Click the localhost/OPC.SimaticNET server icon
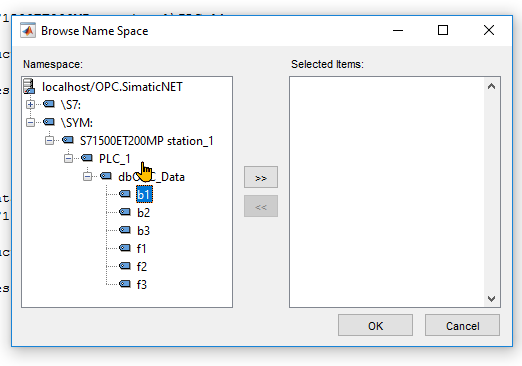 tap(29, 86)
